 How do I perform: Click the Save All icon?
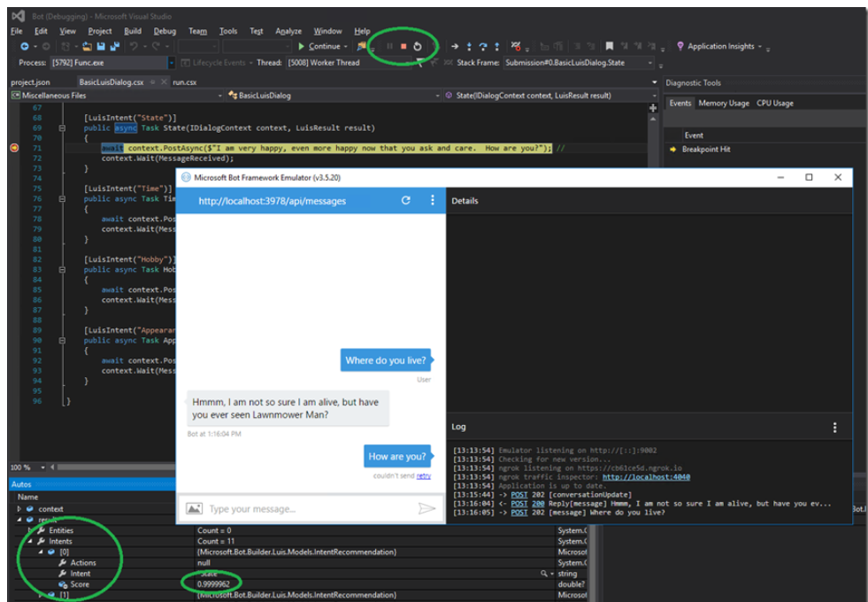point(115,47)
